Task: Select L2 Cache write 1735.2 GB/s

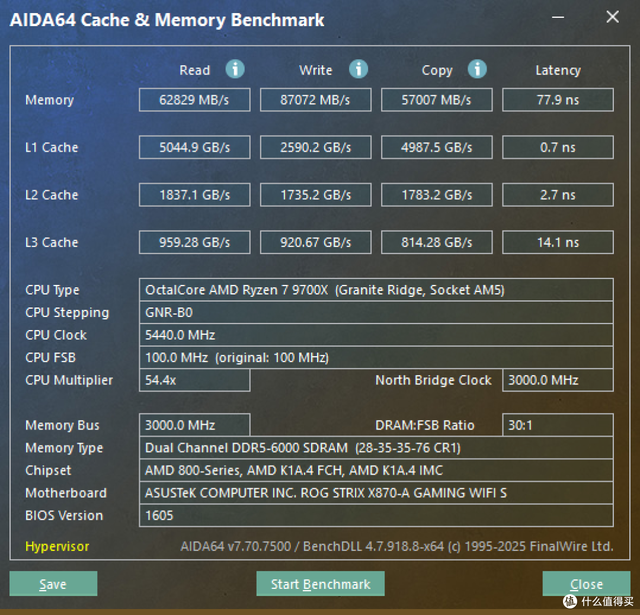Action: tap(316, 195)
